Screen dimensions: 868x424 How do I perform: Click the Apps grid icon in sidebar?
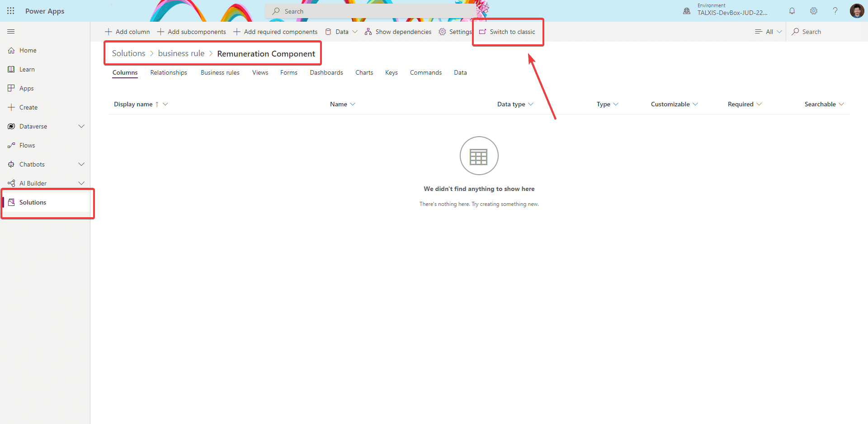[x=11, y=88]
